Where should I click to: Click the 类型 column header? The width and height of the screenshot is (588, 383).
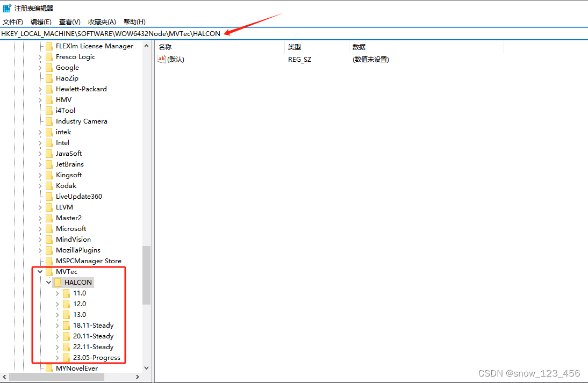(x=294, y=46)
